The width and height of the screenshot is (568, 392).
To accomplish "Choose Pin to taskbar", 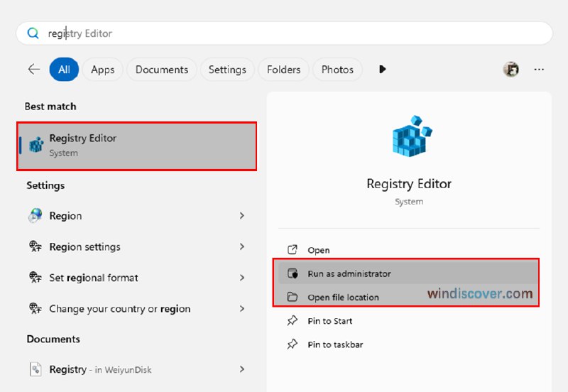I will pos(409,344).
